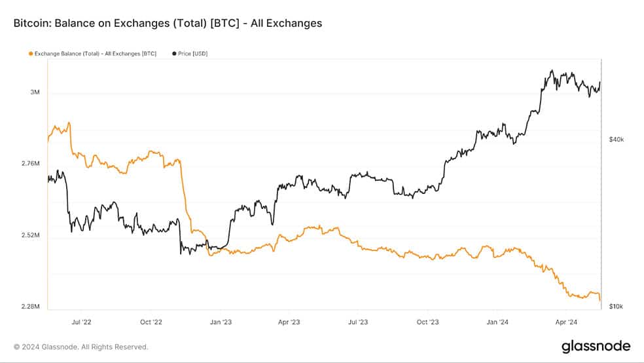Click the glassnode logo

[596, 346]
